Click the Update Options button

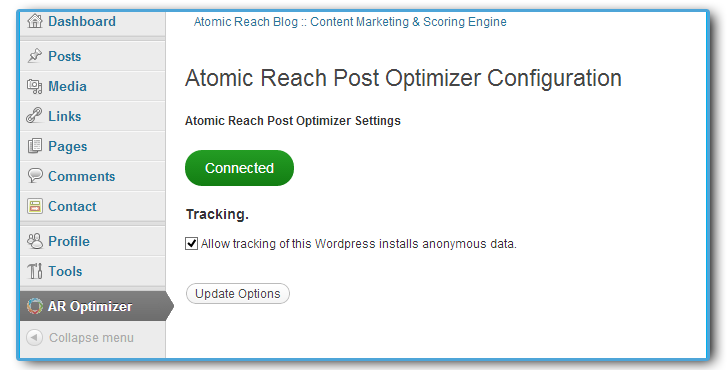click(238, 293)
